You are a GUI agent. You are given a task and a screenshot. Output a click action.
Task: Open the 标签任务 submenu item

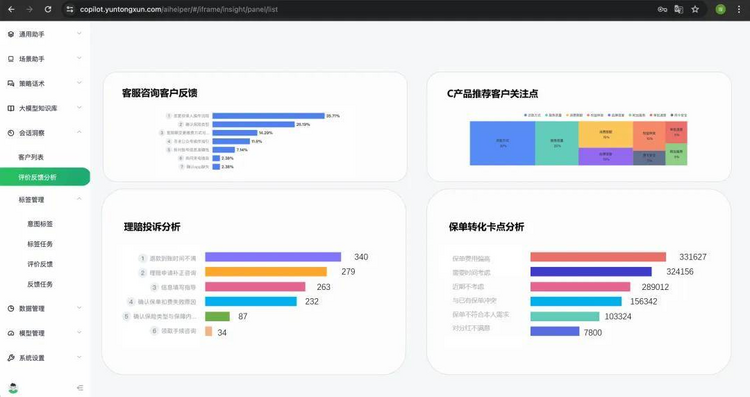tap(40, 244)
